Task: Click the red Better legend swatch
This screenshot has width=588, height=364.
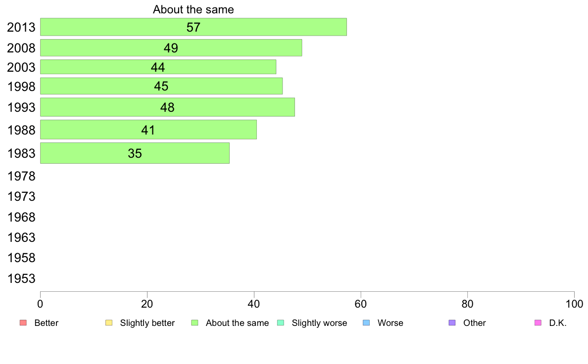Action: [x=23, y=323]
